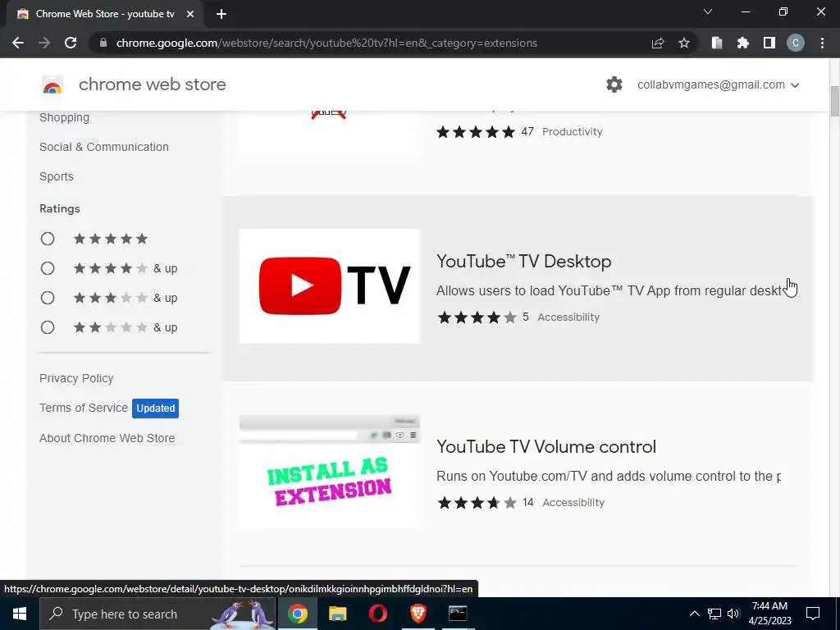
Task: Open the volume speaker icon
Action: coord(733,614)
